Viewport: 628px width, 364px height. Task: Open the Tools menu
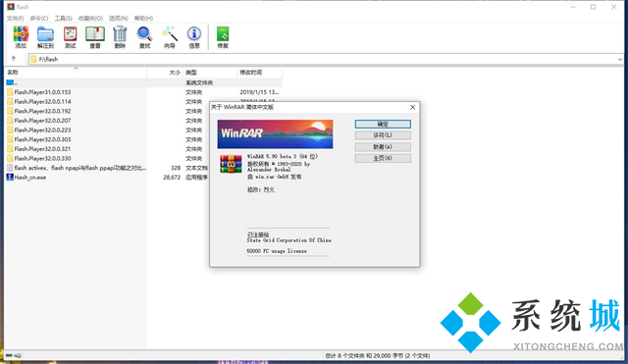[x=63, y=18]
